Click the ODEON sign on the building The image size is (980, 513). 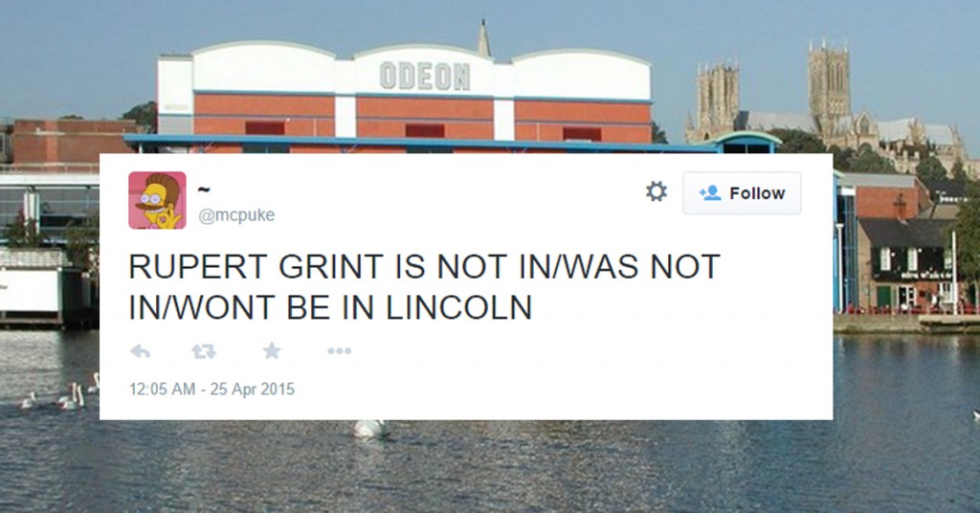[x=424, y=77]
